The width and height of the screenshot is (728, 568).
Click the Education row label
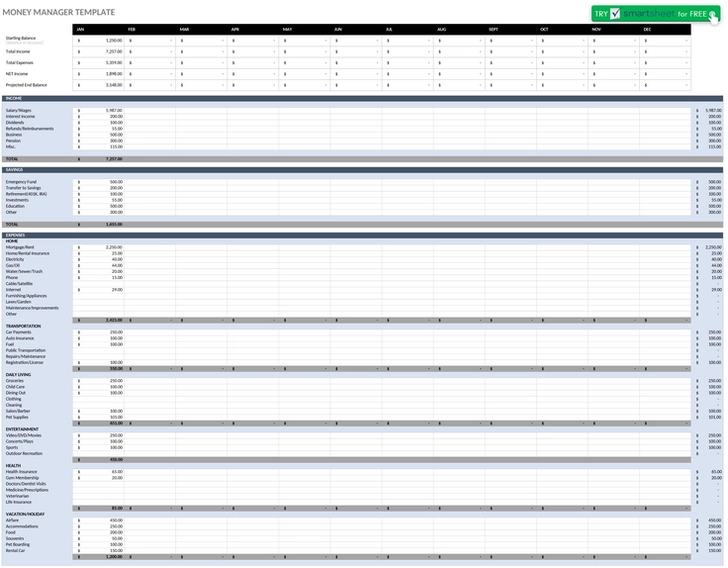click(x=15, y=206)
